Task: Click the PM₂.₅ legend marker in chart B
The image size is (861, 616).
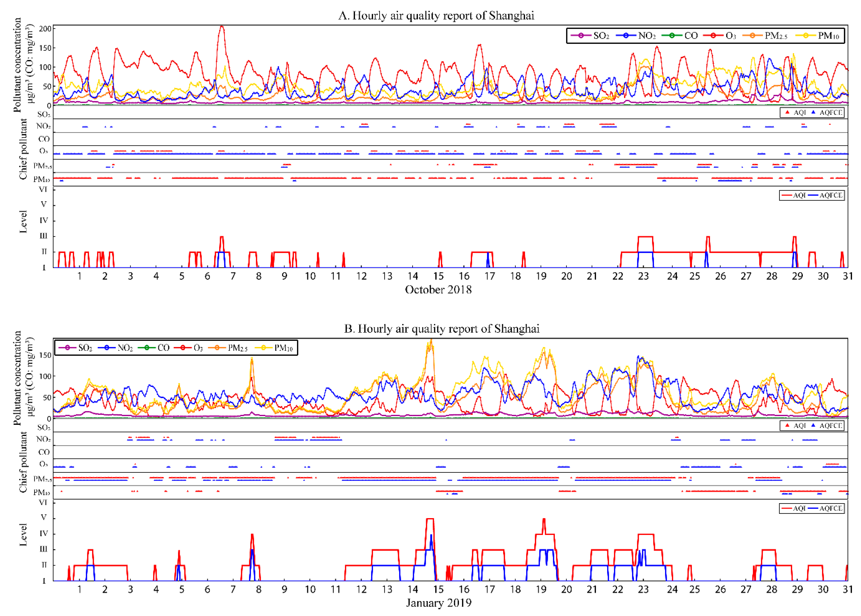Action: (x=217, y=347)
